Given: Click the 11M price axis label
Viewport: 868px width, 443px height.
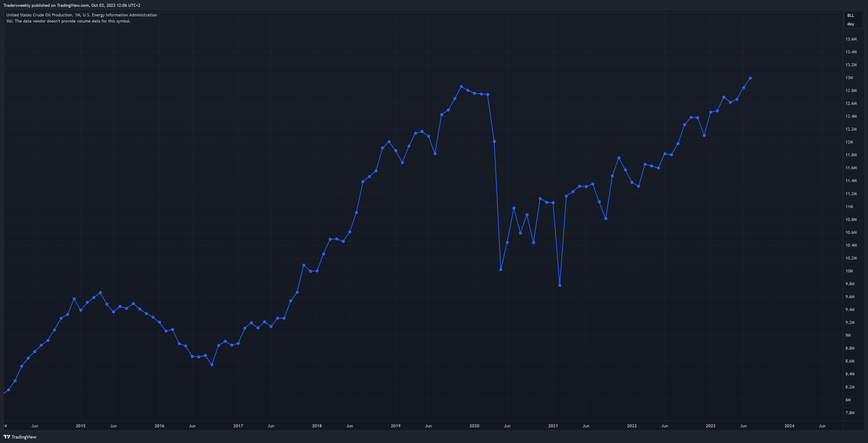Looking at the screenshot, I should click(x=849, y=206).
